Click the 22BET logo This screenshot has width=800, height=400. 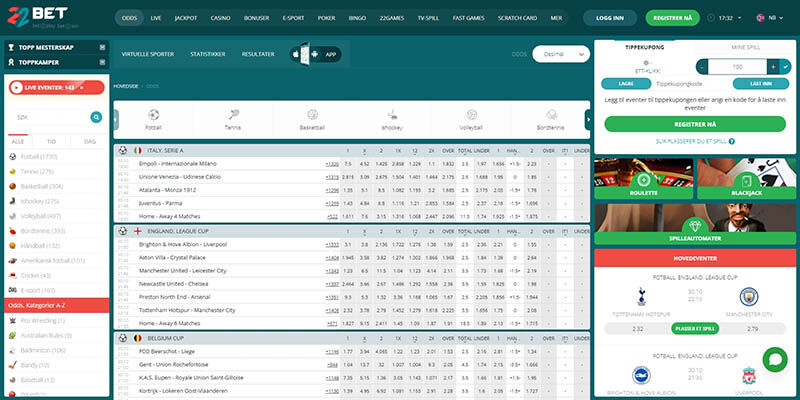click(43, 17)
